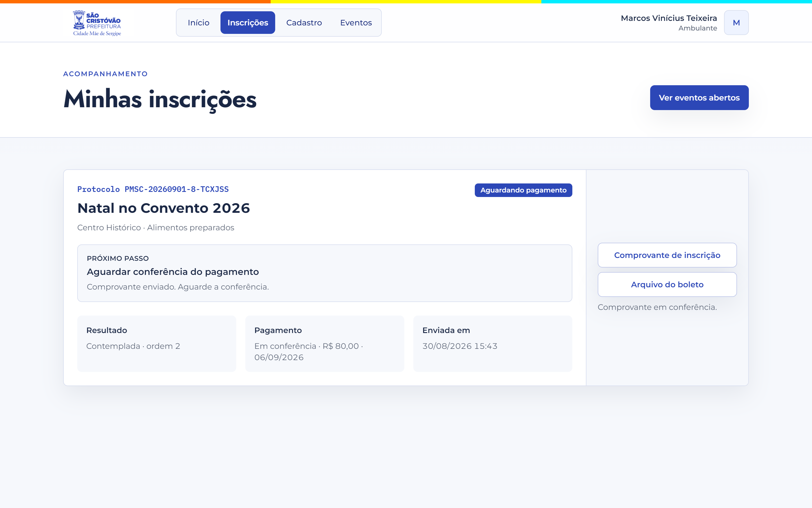The height and width of the screenshot is (508, 812).
Task: Click Contemplada · ordem 2 value
Action: [x=133, y=346]
